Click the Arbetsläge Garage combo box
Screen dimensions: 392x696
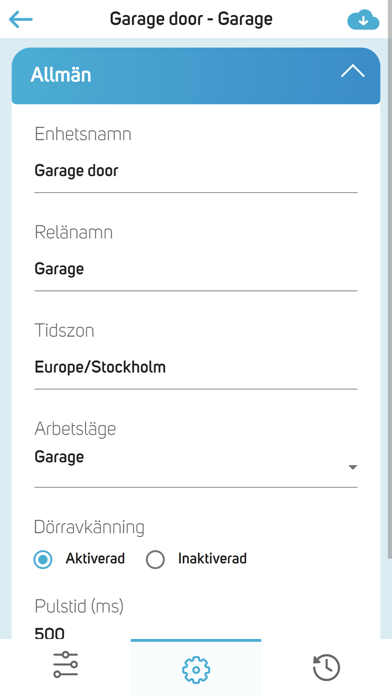coord(196,465)
